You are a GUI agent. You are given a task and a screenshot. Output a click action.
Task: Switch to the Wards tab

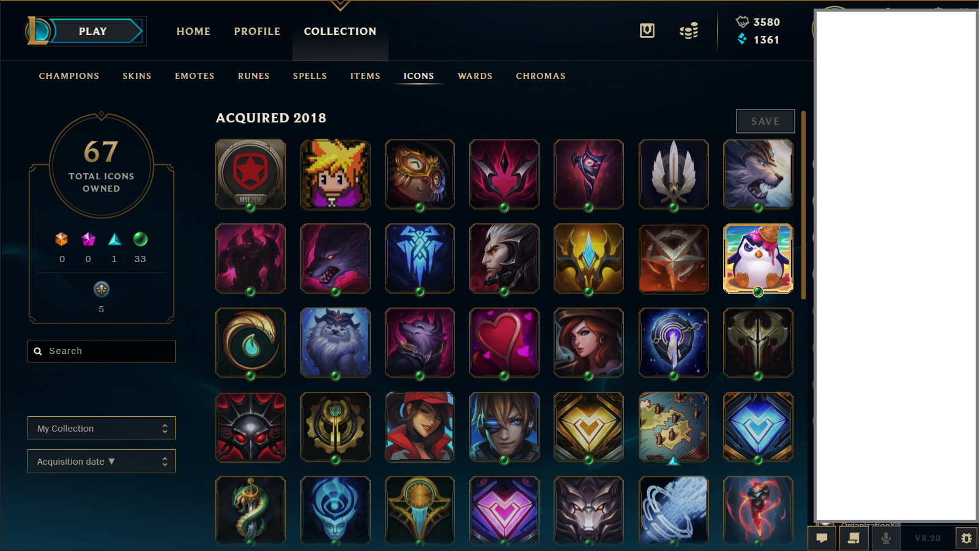(x=475, y=76)
